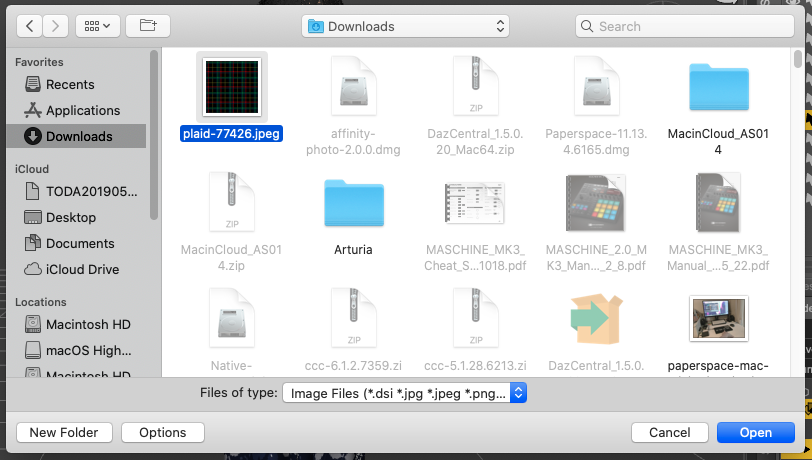
Task: Open Files of type dropdown
Action: [404, 393]
